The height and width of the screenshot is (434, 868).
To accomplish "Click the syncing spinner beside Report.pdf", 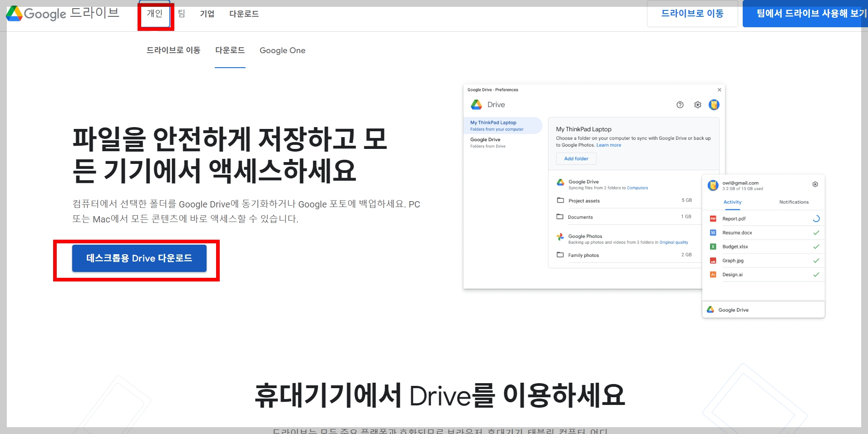I will coord(816,219).
